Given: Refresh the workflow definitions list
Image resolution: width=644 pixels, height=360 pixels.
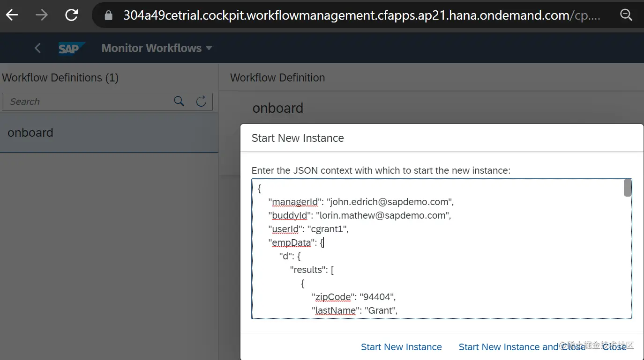Looking at the screenshot, I should pos(201,101).
